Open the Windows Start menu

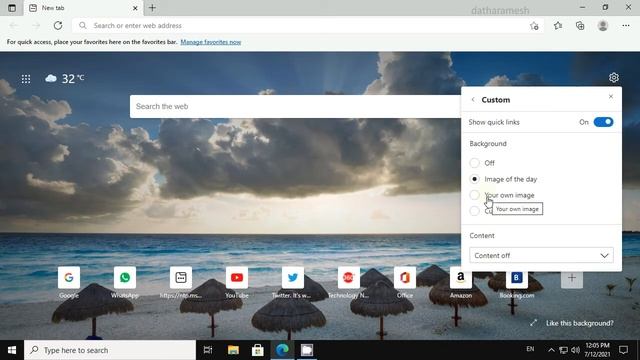point(12,350)
